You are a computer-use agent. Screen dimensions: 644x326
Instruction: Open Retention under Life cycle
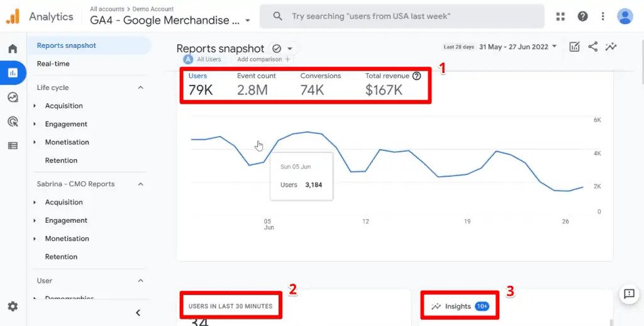click(61, 160)
